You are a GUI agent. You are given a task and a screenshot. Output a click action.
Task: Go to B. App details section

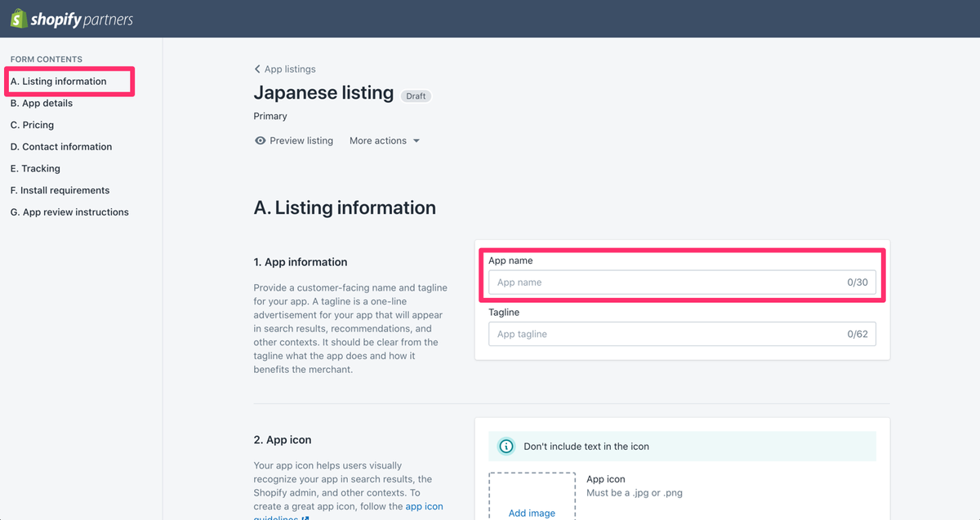(x=42, y=104)
